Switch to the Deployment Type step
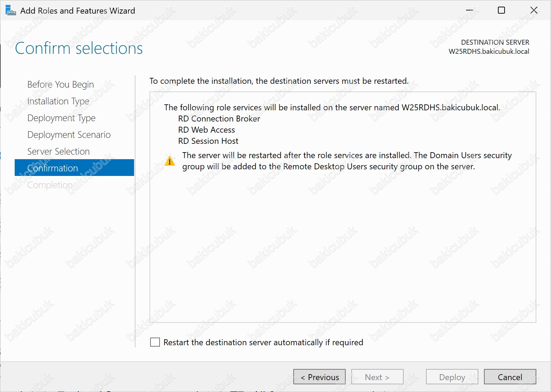The height and width of the screenshot is (392, 551). [61, 118]
